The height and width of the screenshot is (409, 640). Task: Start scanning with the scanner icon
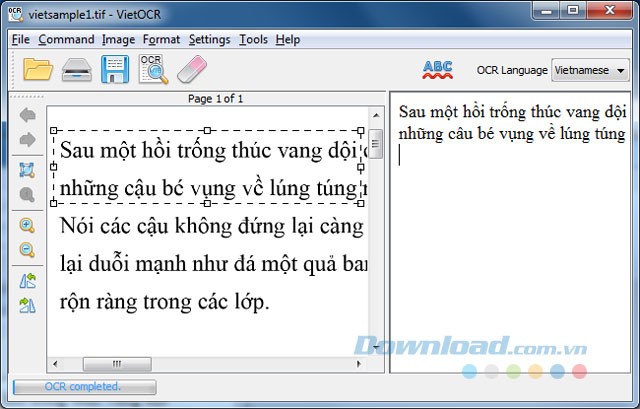77,70
